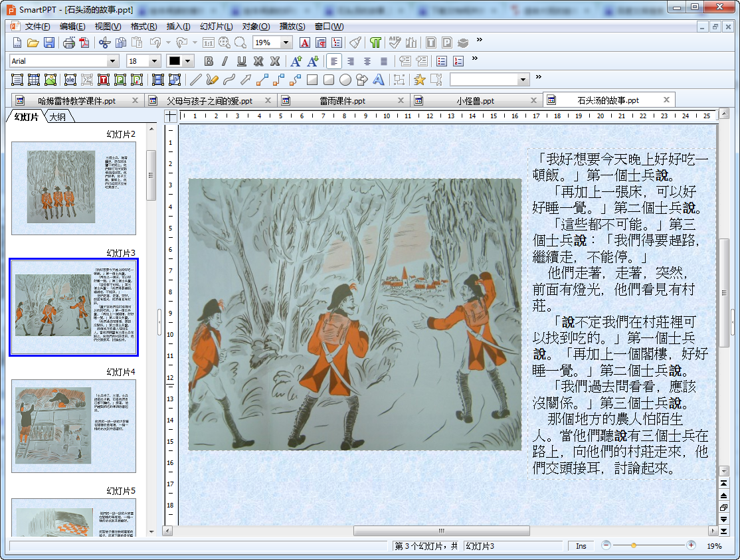
Task: Insert an OLE object frame
Action: coord(70,80)
